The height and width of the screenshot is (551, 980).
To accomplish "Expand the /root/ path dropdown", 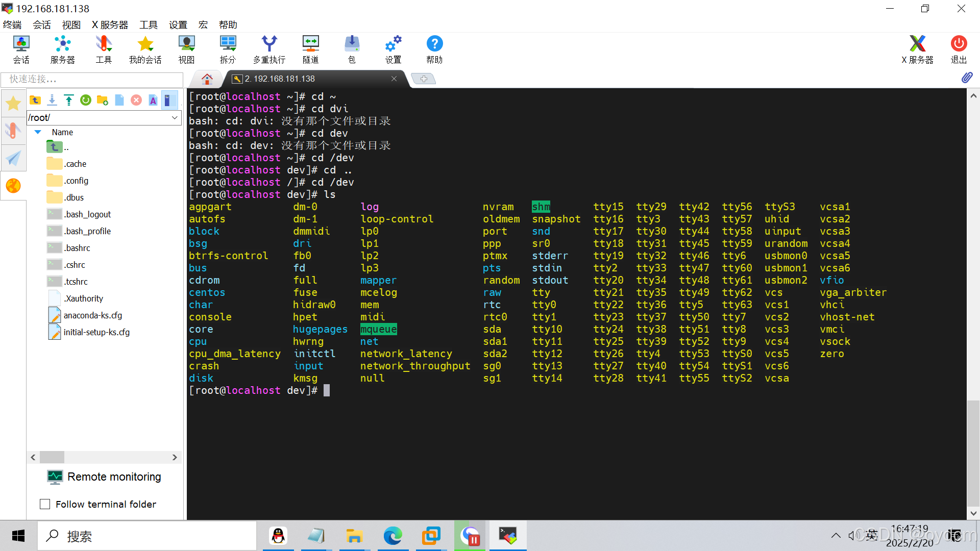I will [175, 117].
